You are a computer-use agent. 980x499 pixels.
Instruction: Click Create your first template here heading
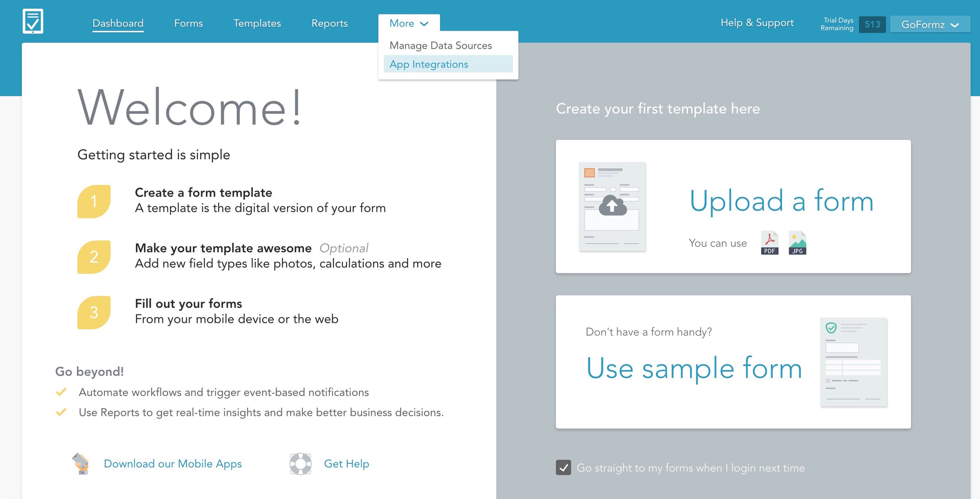[658, 109]
